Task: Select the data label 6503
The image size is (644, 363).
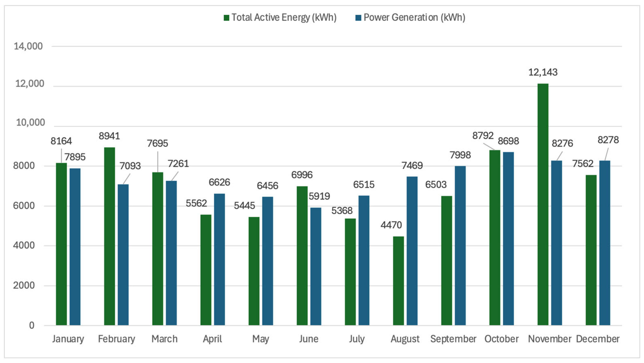Action: [436, 185]
